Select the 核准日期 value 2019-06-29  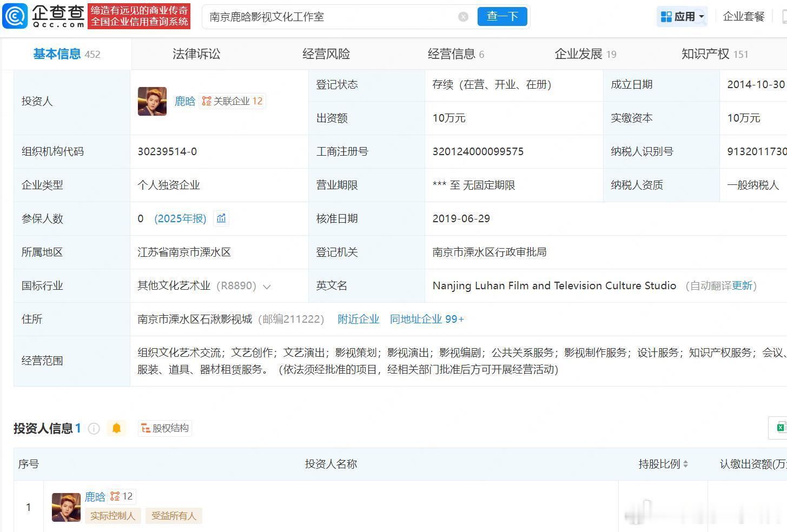[x=461, y=218]
